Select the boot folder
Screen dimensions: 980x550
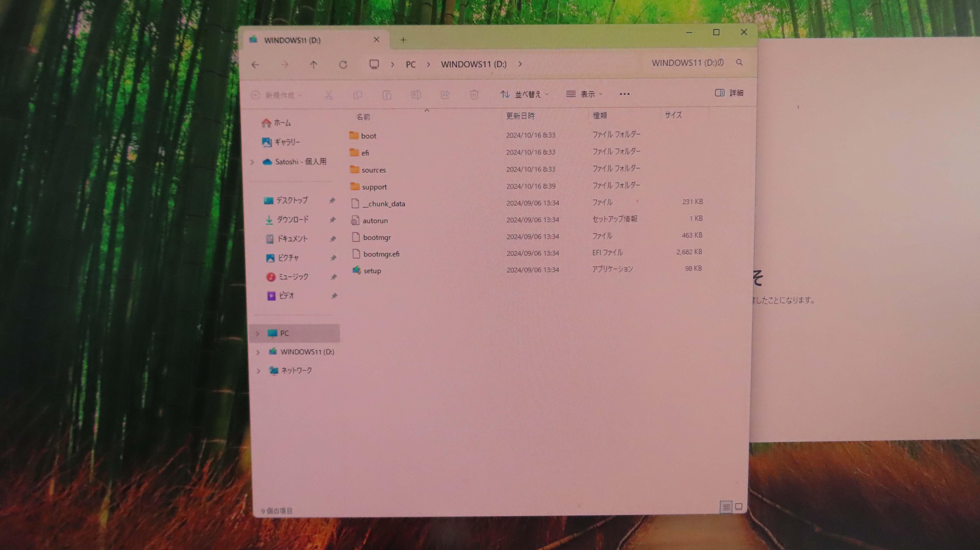click(x=363, y=136)
